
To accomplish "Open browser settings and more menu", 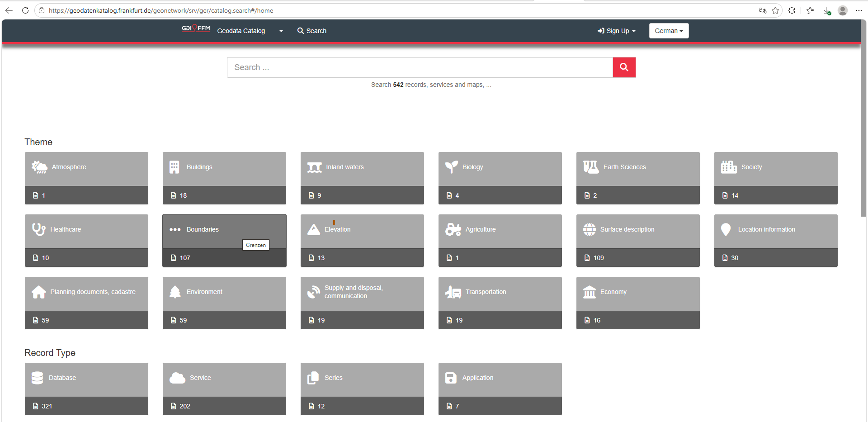I will point(859,10).
